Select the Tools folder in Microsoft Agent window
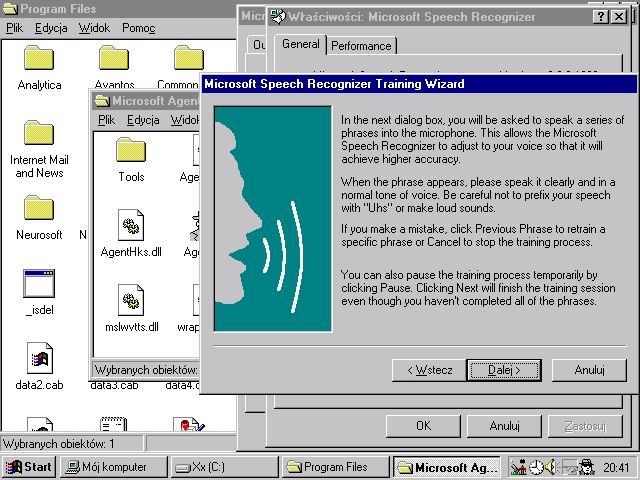 click(131, 150)
